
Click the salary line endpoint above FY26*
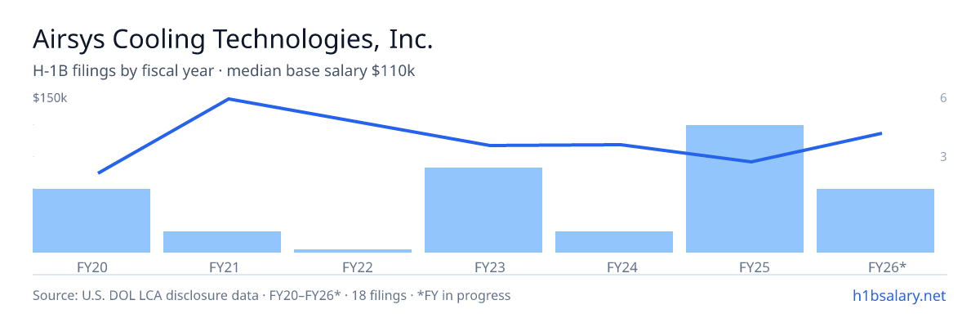[x=882, y=133]
